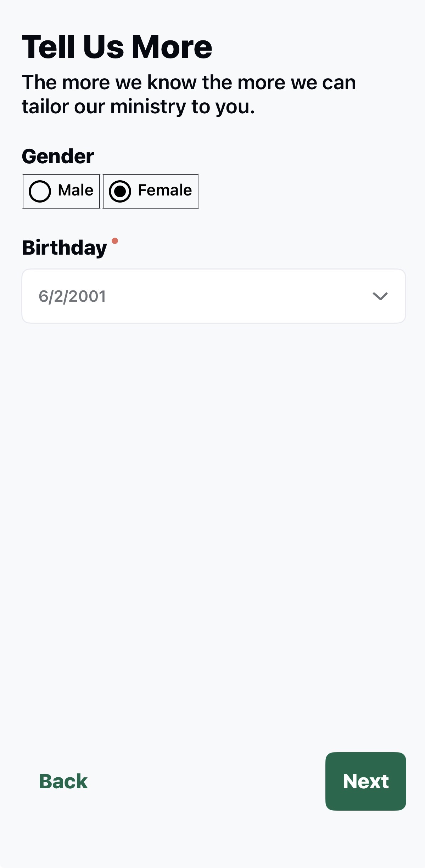Click the Birthday field label
425x868 pixels.
[65, 248]
